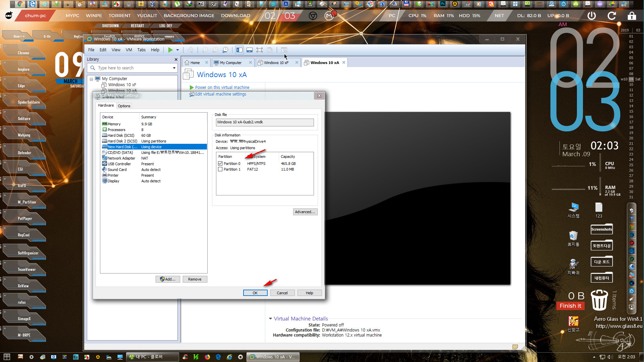Click the SHUTDOWN label in top skin

(110, 26)
